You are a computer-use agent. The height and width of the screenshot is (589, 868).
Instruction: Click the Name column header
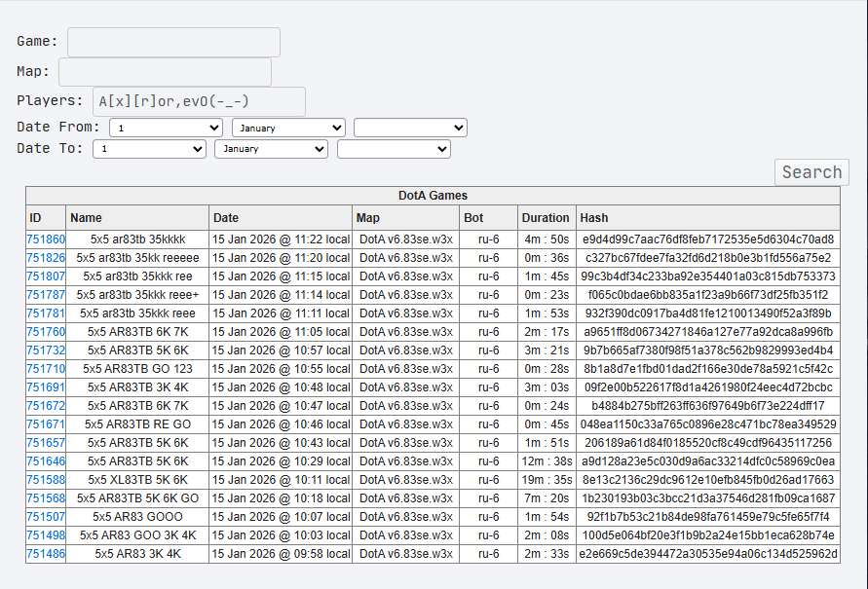pos(137,218)
